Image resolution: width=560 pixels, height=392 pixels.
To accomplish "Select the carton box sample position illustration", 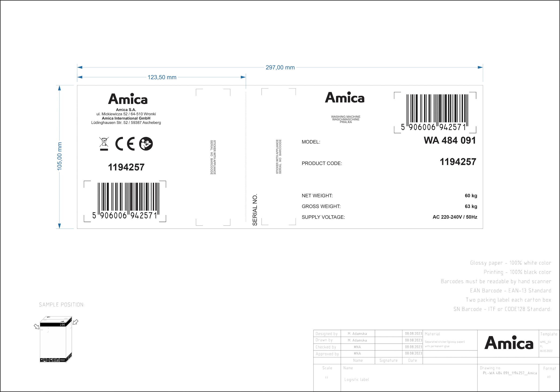I will point(56,339).
